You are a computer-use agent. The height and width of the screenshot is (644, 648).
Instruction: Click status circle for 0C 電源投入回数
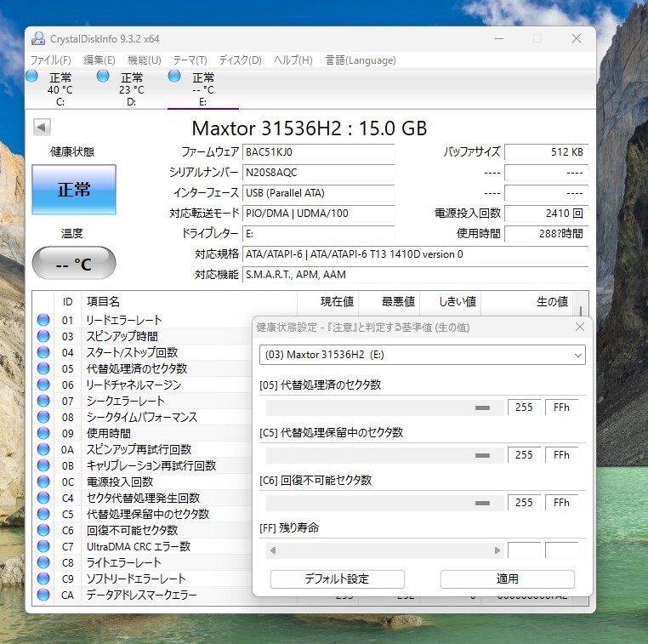pyautogui.click(x=43, y=482)
